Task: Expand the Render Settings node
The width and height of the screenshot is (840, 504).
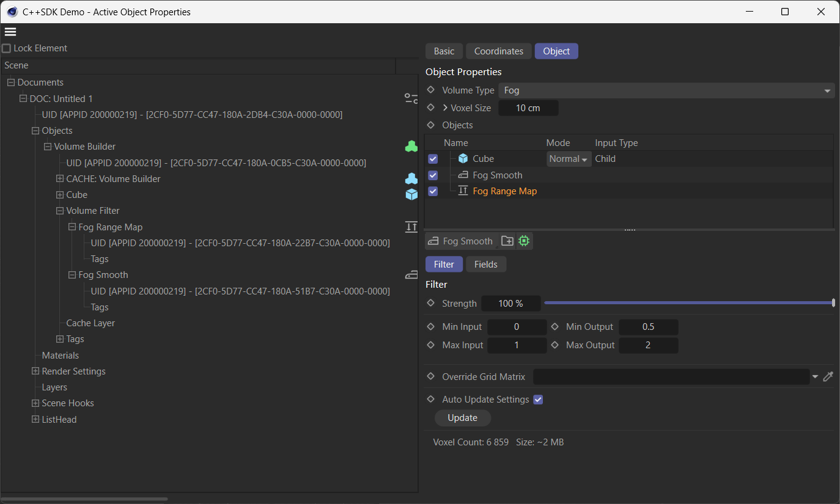Action: pos(35,371)
